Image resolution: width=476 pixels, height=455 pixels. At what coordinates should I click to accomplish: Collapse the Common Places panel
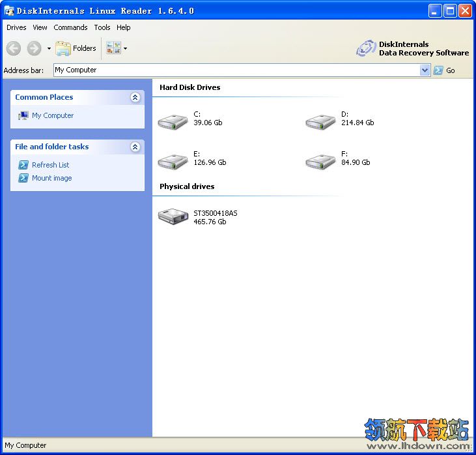(135, 97)
